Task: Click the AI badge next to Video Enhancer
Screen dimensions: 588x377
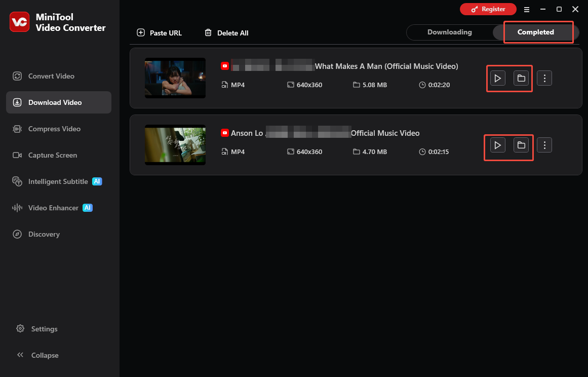Action: (x=88, y=208)
